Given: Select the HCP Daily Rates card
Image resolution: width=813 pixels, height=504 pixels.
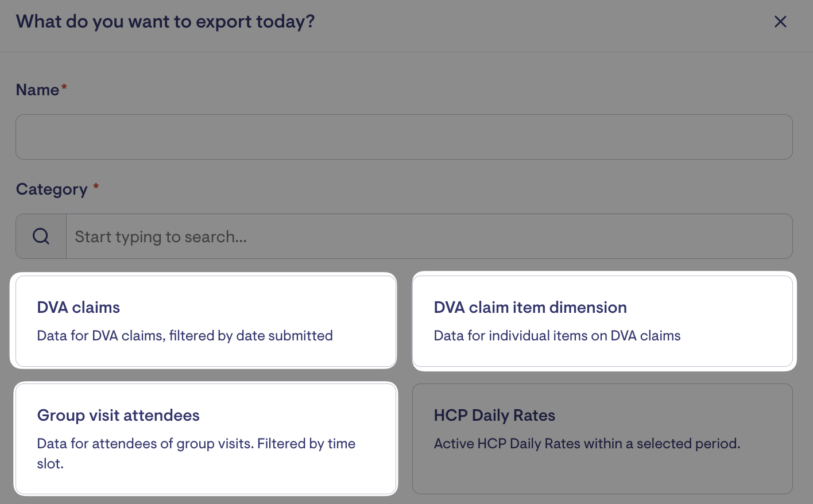Looking at the screenshot, I should click(x=603, y=439).
